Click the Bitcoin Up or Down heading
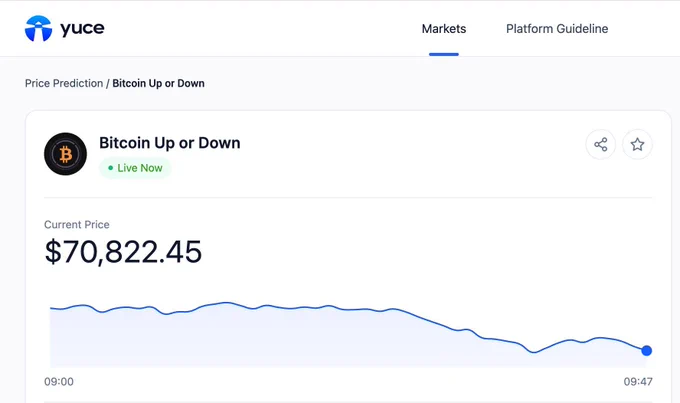This screenshot has width=680, height=403. pyautogui.click(x=170, y=143)
